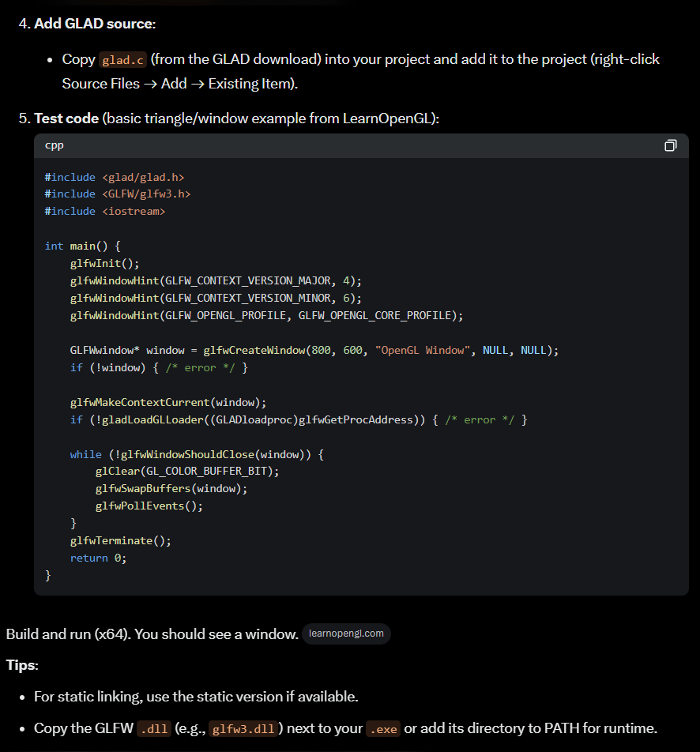Screen dimensions: 700x752
Task: Click the 'Tips:' heading
Action: coord(22,665)
